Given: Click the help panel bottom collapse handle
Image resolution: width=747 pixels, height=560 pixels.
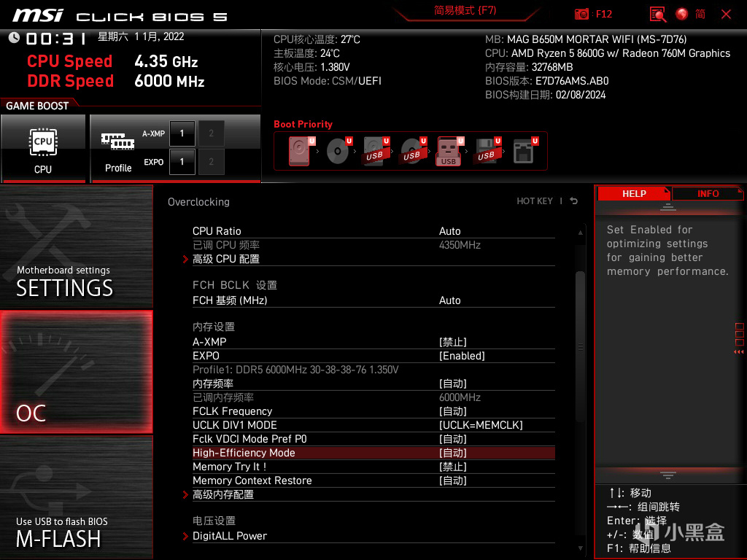Looking at the screenshot, I should [x=668, y=475].
